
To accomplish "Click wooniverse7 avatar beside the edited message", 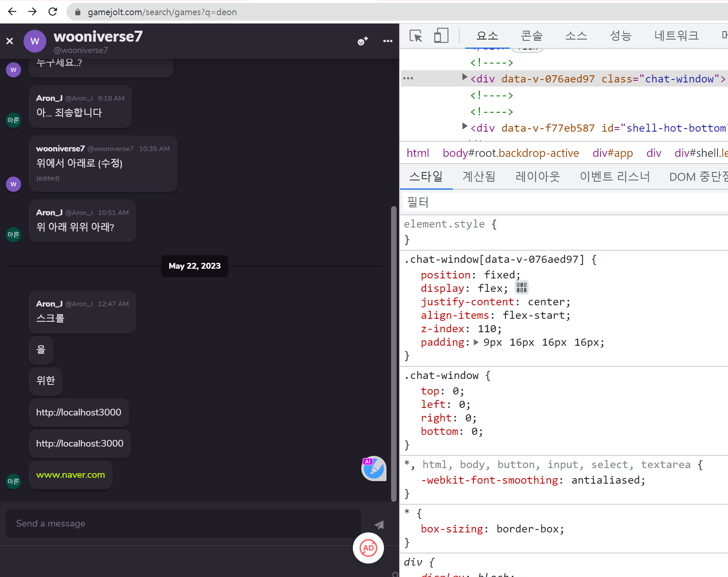I will (x=13, y=184).
